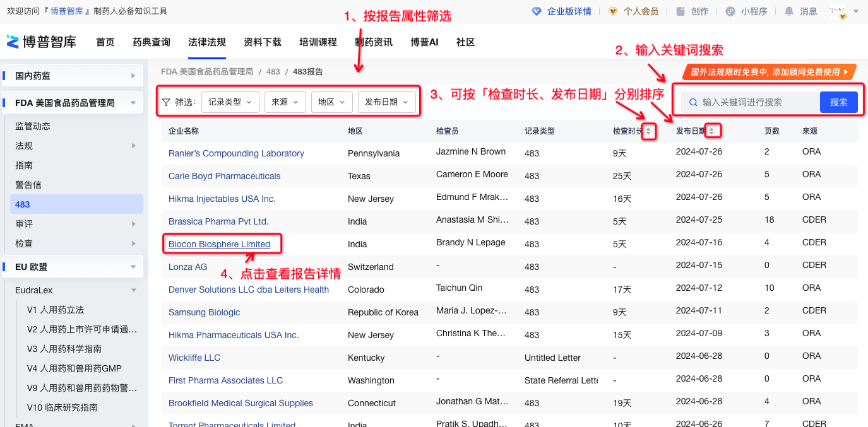Open the 地区 filter dropdown
The image size is (868, 427).
tap(331, 102)
